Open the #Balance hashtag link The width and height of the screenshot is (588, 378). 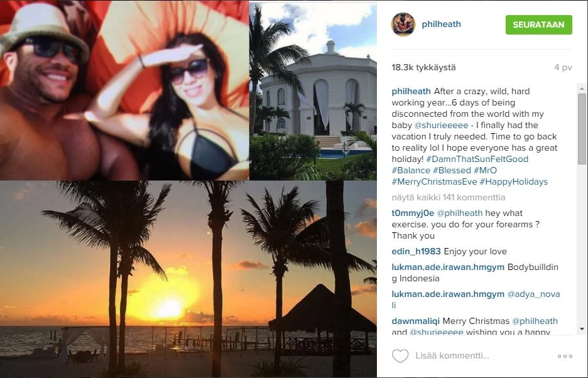tap(411, 170)
